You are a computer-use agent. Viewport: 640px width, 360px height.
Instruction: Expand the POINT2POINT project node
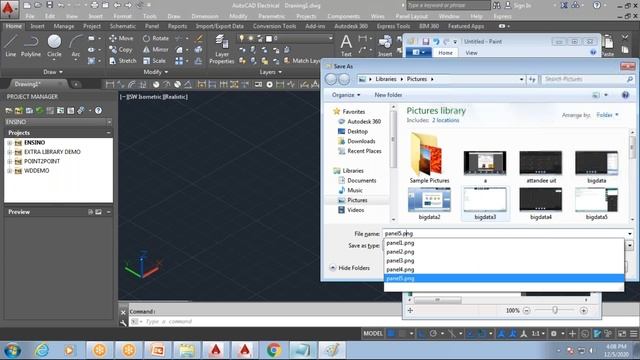coord(9,162)
